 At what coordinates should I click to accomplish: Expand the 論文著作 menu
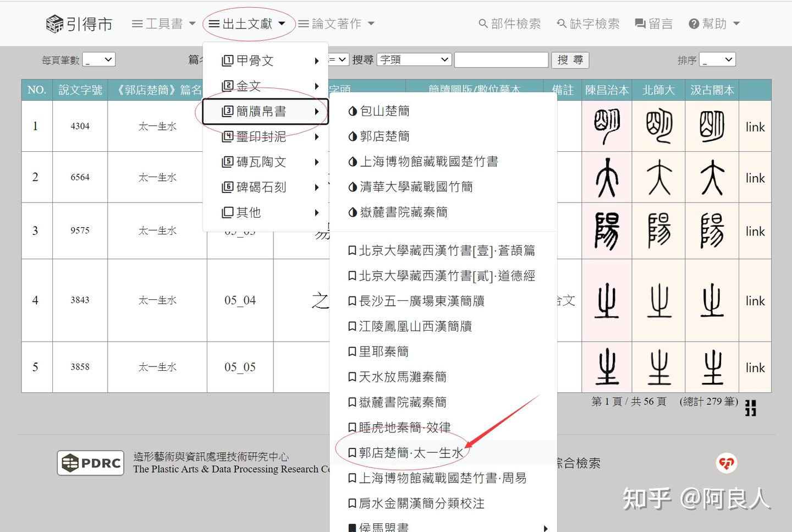coord(336,24)
